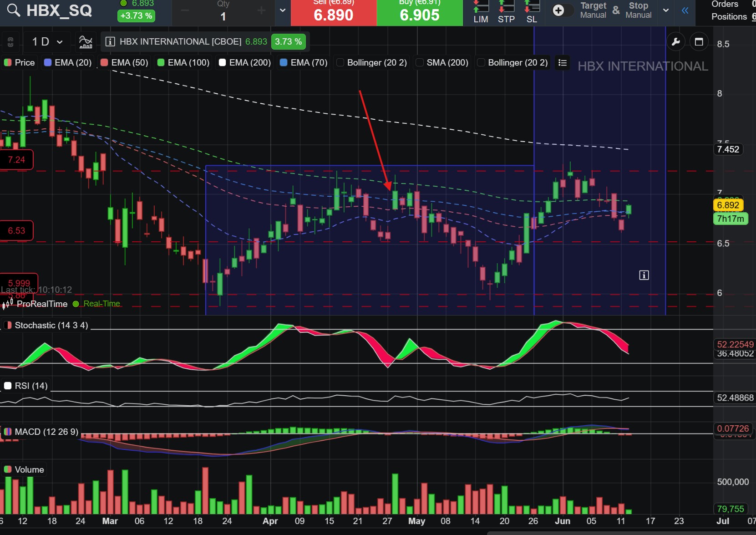This screenshot has width=756, height=535.
Task: Click Target Manual setting
Action: (593, 10)
